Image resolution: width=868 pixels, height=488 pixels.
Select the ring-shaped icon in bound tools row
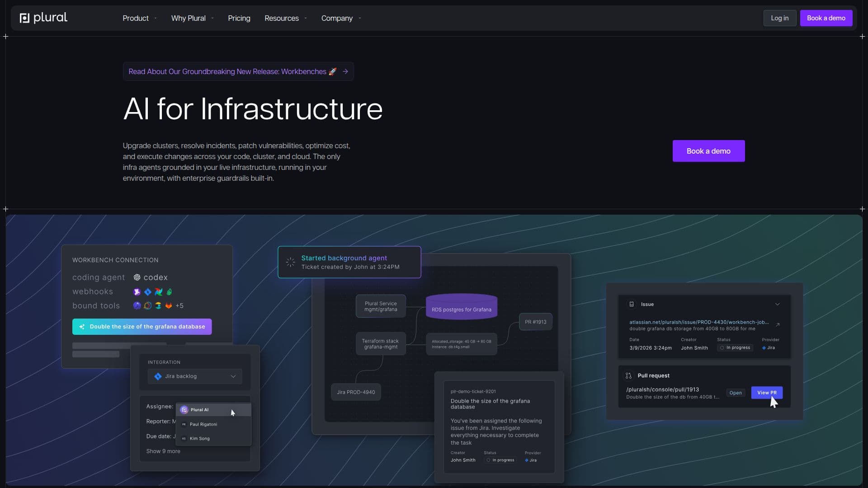click(x=147, y=306)
